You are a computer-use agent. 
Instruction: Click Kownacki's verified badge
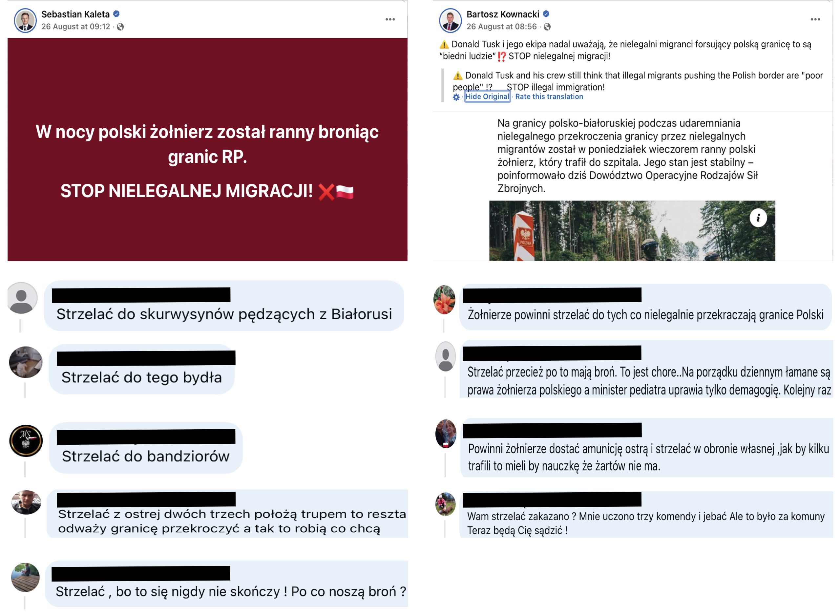pyautogui.click(x=545, y=14)
